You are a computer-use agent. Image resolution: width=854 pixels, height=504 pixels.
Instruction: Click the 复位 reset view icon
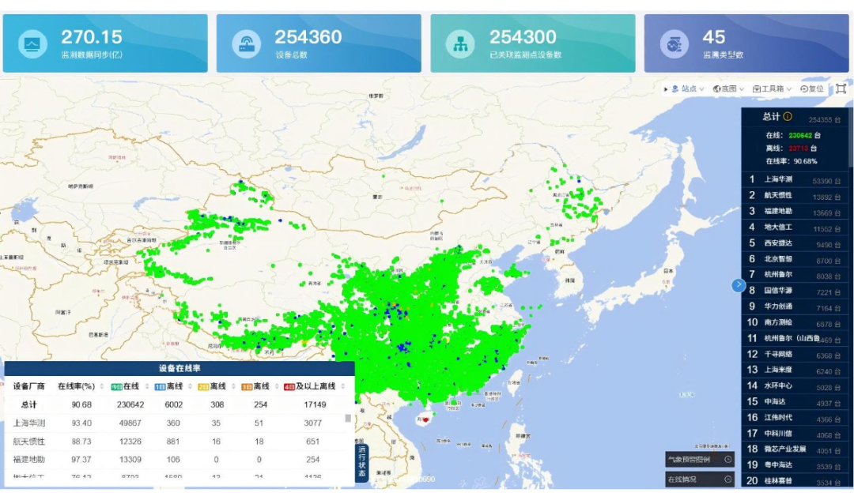pyautogui.click(x=811, y=89)
